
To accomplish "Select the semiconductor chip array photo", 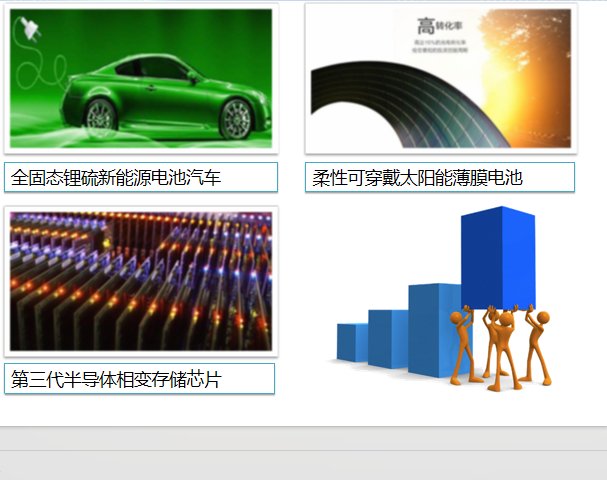I will pyautogui.click(x=140, y=281).
